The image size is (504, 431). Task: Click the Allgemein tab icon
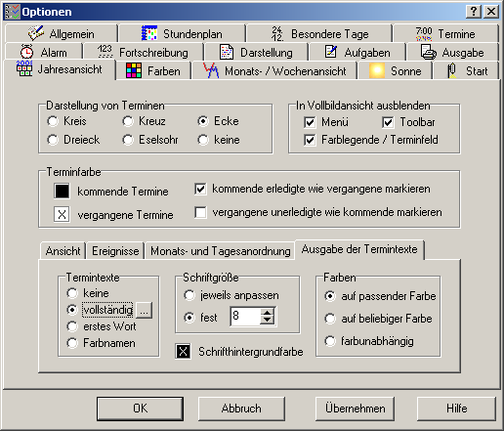click(36, 33)
